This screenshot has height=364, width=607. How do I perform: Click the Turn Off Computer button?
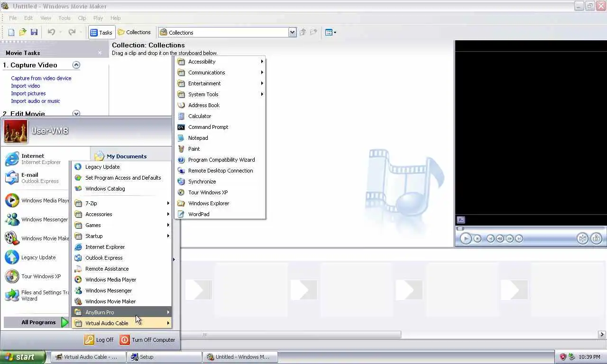[x=147, y=340]
